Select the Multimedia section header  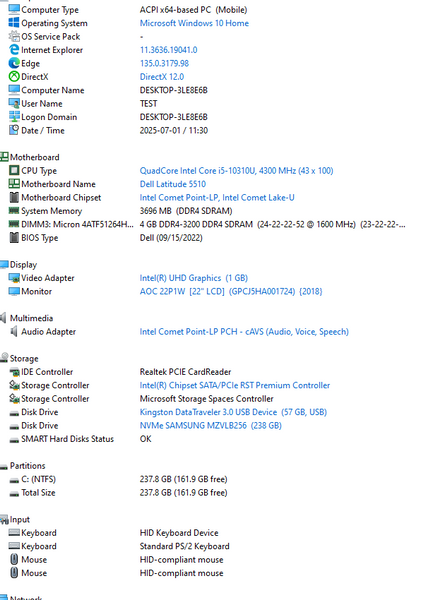pyautogui.click(x=31, y=318)
